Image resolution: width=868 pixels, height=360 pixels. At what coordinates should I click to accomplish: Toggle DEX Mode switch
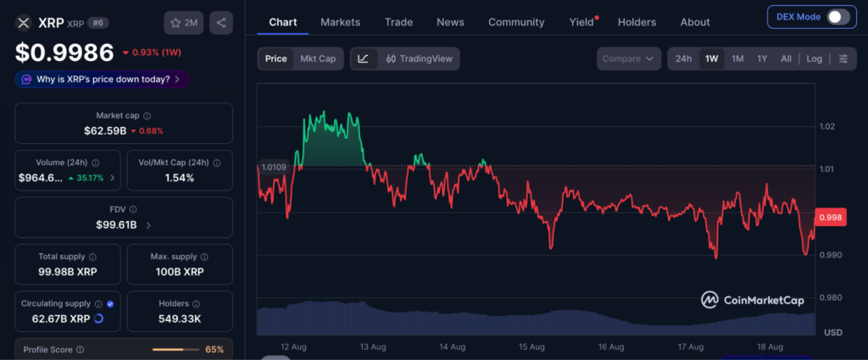(x=838, y=17)
